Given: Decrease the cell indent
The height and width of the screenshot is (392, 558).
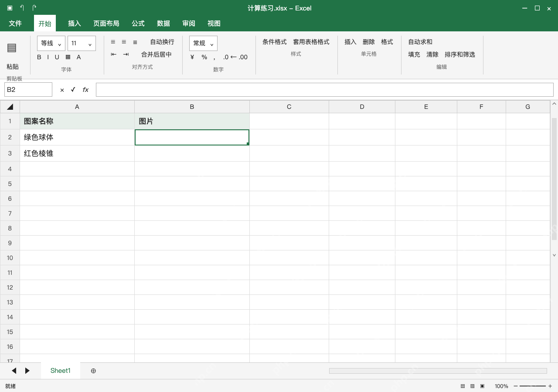Looking at the screenshot, I should click(114, 54).
